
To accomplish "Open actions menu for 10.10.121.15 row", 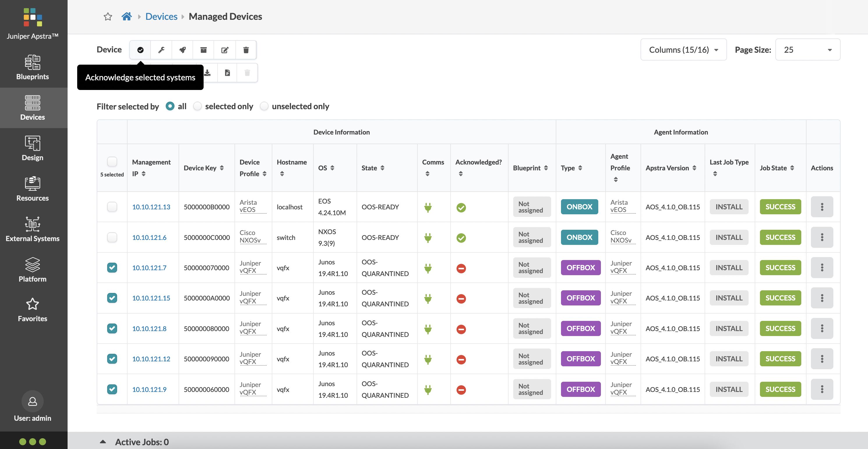I will coord(822,298).
